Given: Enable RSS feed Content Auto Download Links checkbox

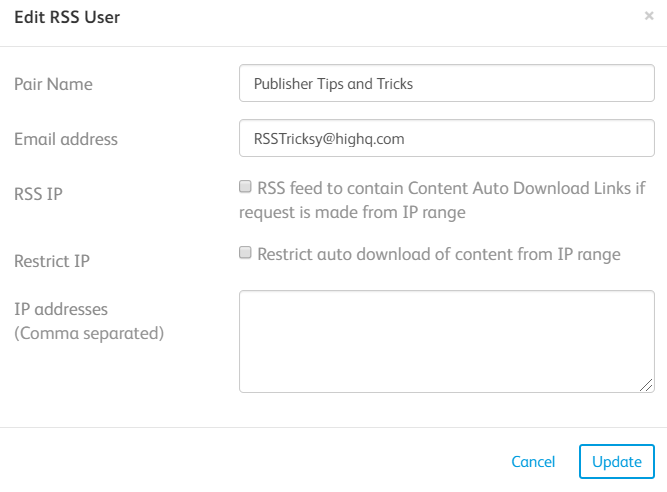Looking at the screenshot, I should tap(245, 186).
